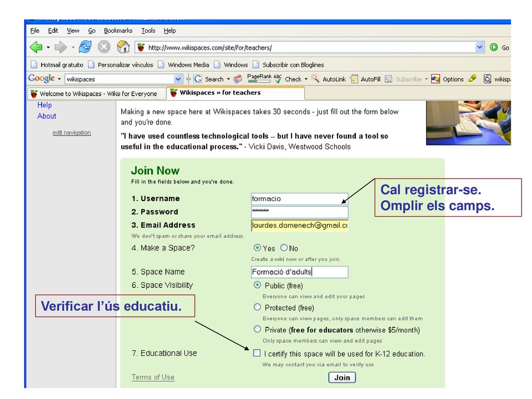
Task: Click the Google logo on the toolbar
Action: [x=42, y=78]
